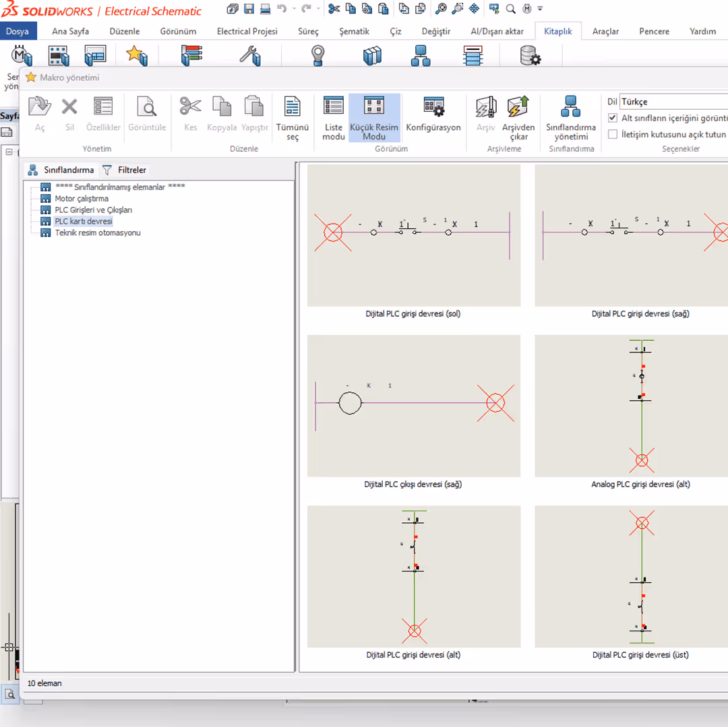Check İletişim kutusunu açık tutun checkbox
Screen dimensions: 728x727
612,134
